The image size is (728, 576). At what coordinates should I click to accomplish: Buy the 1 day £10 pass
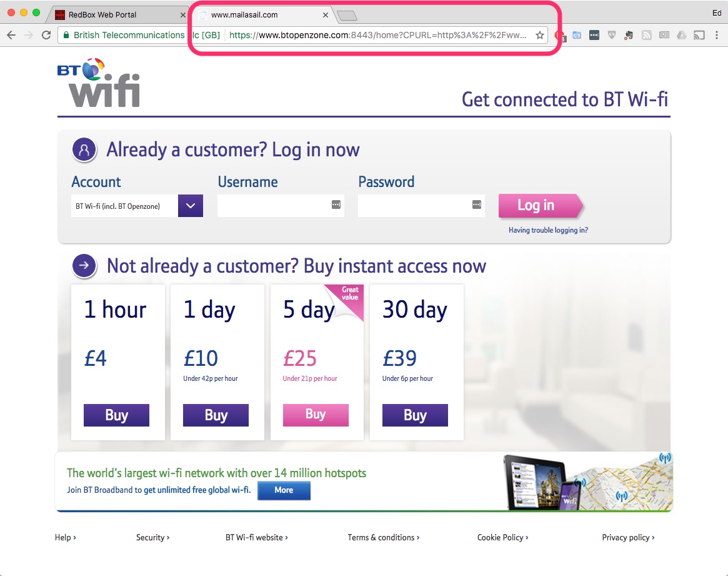tap(216, 415)
